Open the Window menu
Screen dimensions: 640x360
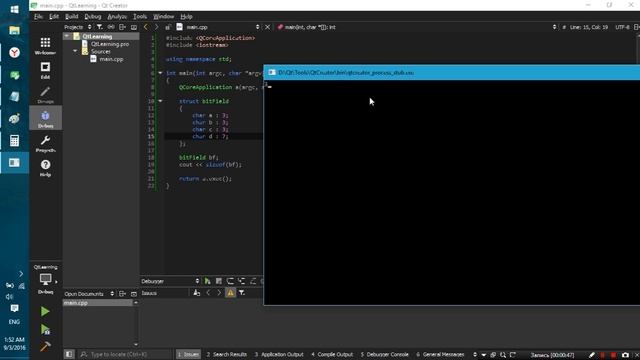(164, 17)
